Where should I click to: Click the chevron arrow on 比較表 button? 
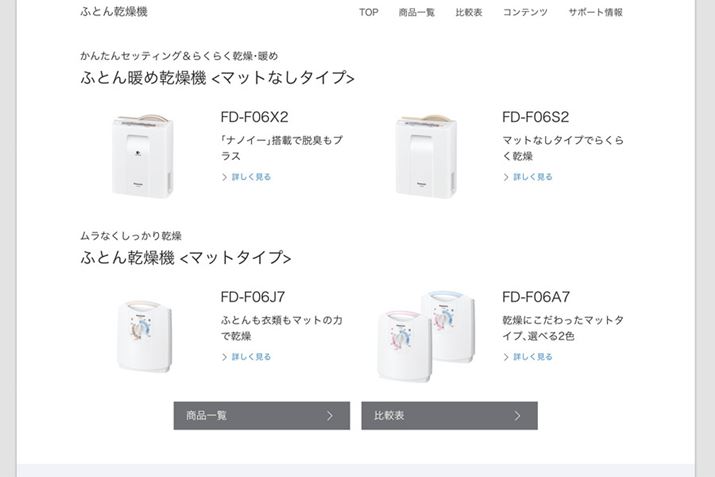[x=517, y=416]
